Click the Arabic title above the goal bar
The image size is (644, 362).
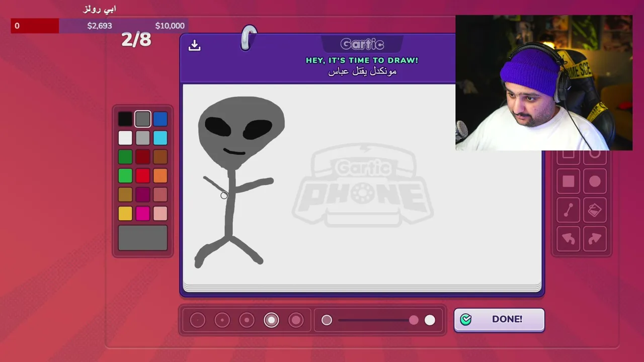tap(99, 10)
